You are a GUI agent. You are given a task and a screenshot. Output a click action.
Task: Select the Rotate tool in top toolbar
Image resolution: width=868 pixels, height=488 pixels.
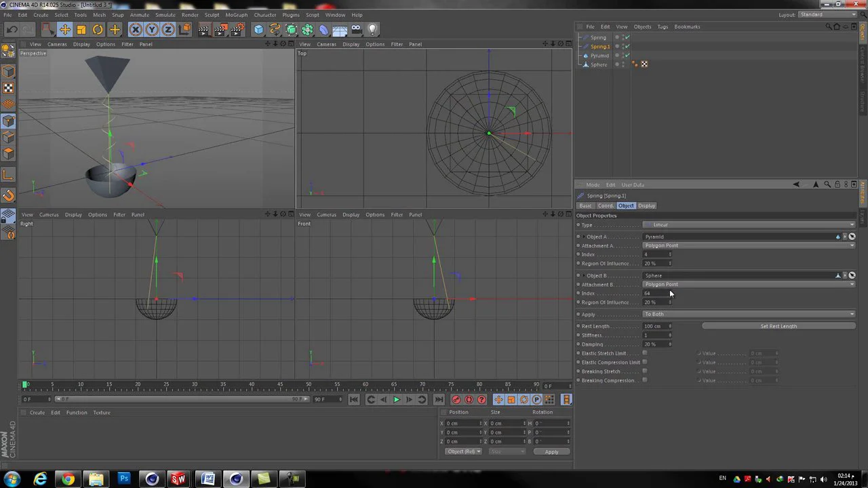coord(98,29)
